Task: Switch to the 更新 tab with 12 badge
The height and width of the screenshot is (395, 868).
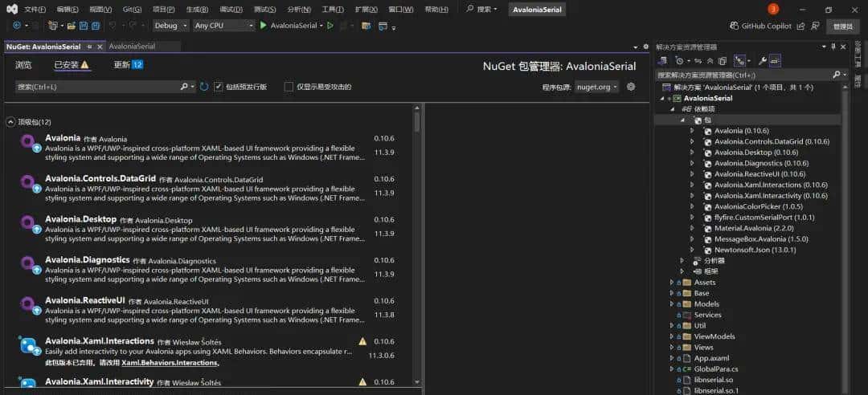Action: [x=129, y=65]
